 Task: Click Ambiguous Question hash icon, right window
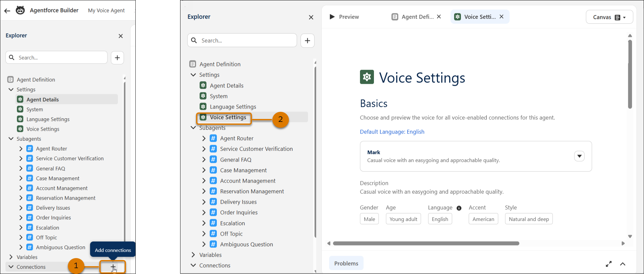point(213,244)
